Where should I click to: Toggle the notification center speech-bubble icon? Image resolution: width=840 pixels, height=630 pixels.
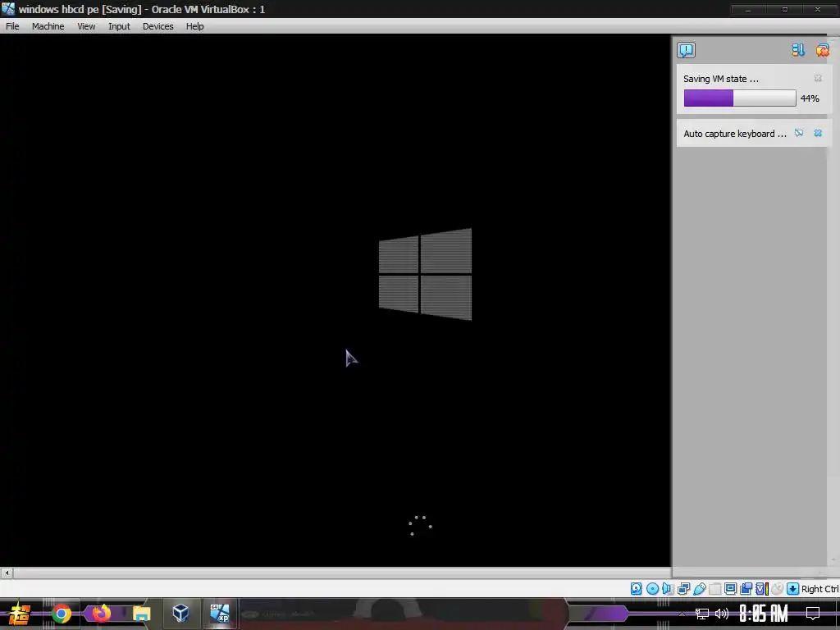click(x=687, y=50)
